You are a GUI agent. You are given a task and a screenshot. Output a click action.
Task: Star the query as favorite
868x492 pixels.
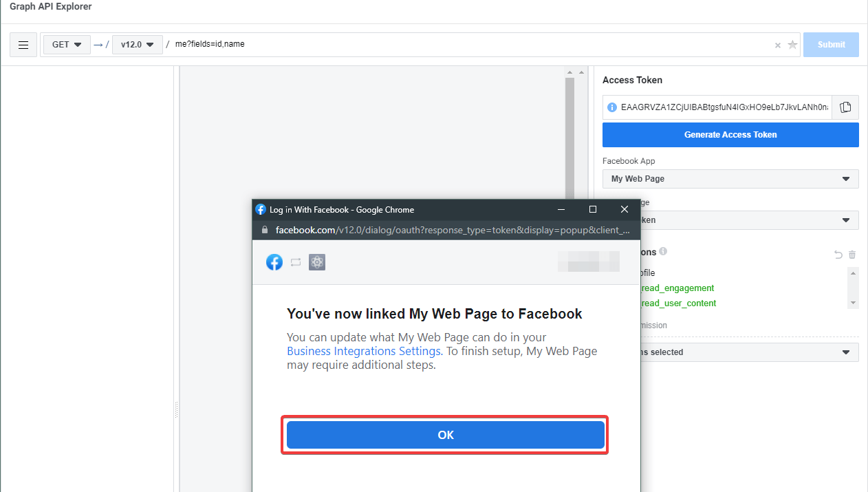[x=792, y=45]
